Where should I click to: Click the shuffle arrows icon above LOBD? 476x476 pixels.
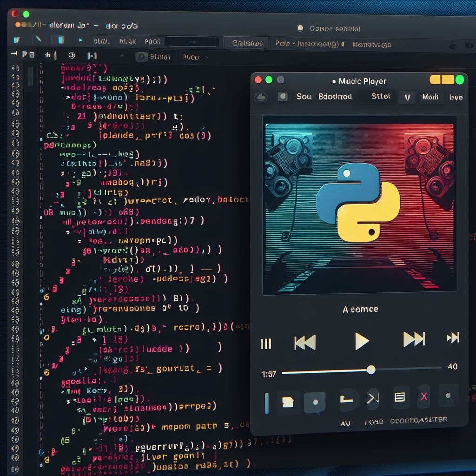[373, 398]
